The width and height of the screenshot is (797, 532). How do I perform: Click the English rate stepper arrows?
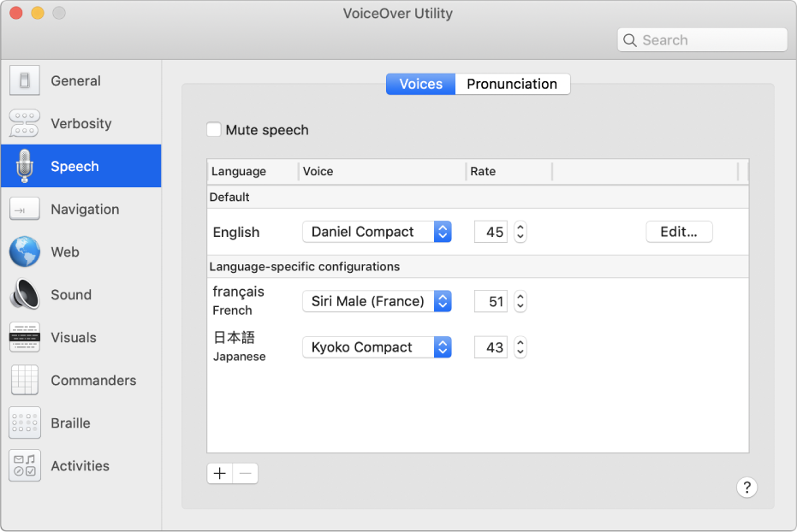[520, 232]
